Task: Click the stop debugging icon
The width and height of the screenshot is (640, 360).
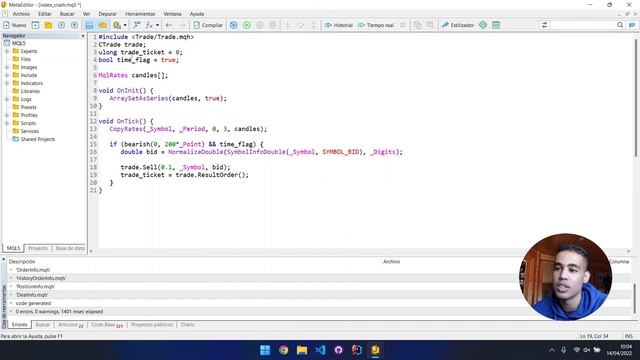Action: pos(273,25)
